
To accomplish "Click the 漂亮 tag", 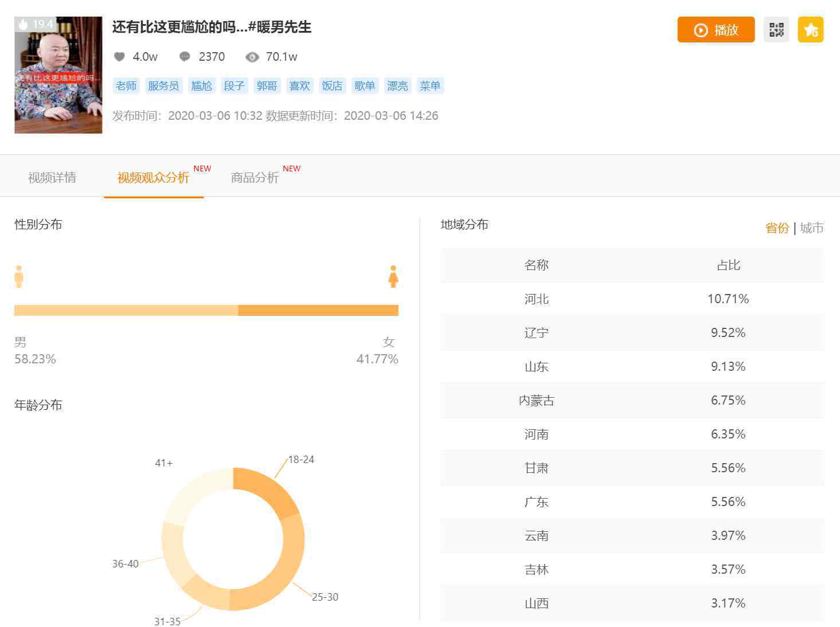I will (x=398, y=86).
